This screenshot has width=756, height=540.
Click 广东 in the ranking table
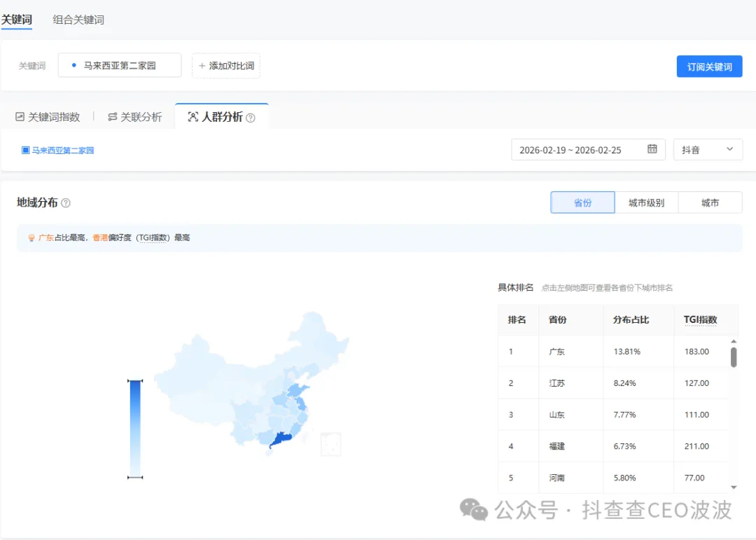pos(556,352)
